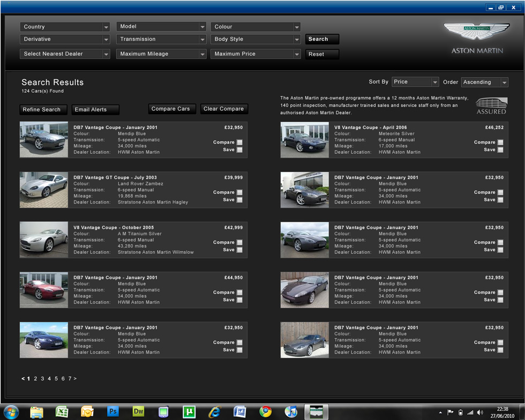Screen dimensions: 525x420
Task: Expand the Maximum Price dropdown
Action: (x=255, y=54)
